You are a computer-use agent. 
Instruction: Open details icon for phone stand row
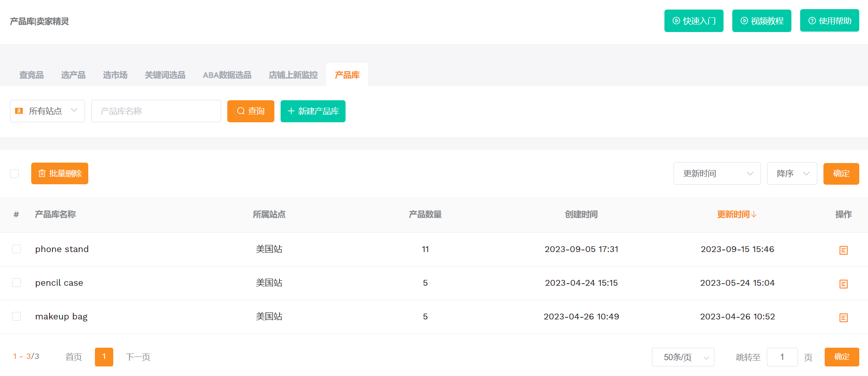pyautogui.click(x=843, y=250)
